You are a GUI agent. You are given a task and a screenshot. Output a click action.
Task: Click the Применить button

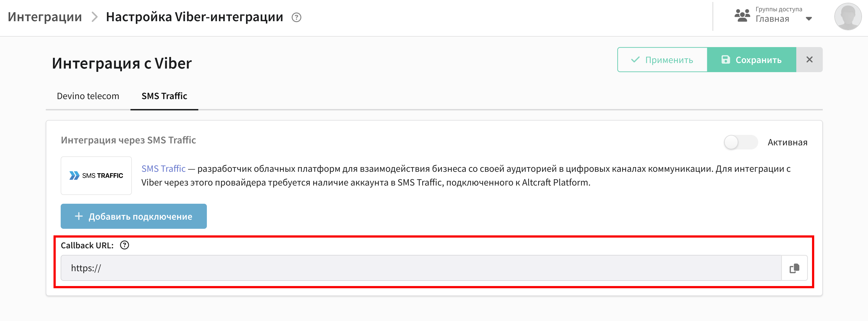(662, 59)
